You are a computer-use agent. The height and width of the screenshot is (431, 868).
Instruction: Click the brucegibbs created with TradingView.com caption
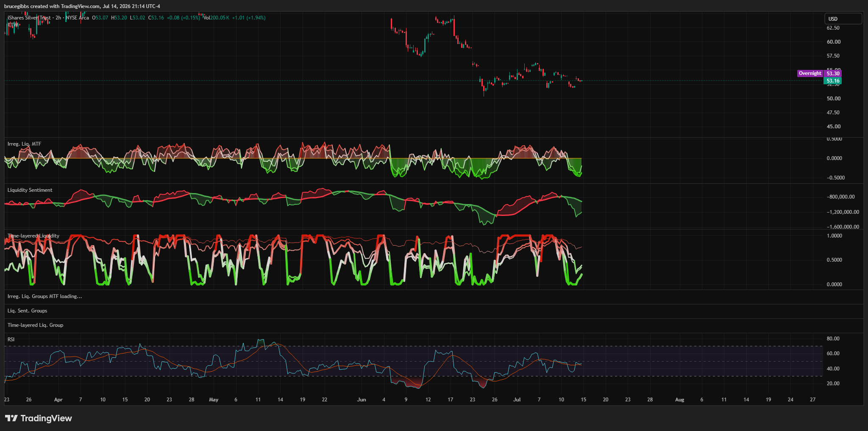tap(82, 6)
